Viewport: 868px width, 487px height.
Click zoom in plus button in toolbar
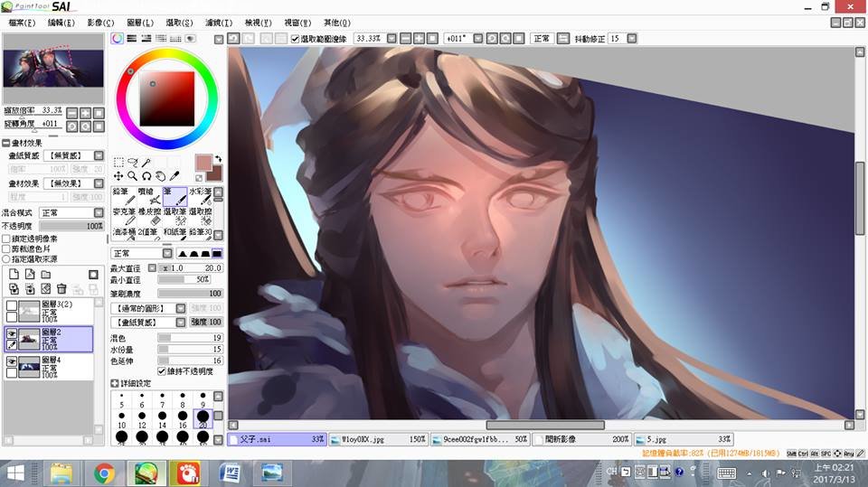[x=419, y=38]
